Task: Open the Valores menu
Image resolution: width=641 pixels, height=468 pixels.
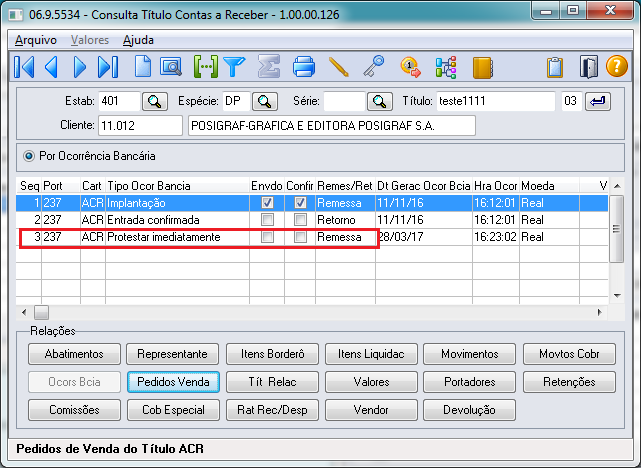Action: (90, 40)
